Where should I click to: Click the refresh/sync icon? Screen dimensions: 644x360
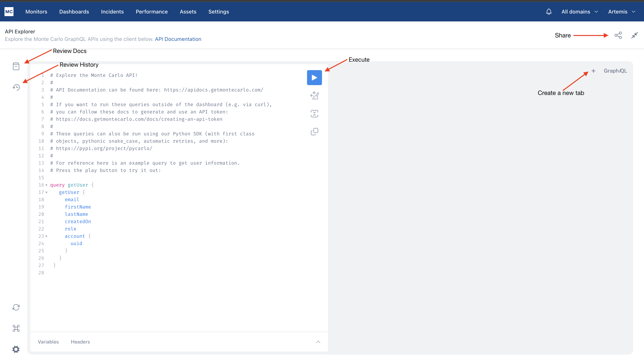point(16,307)
